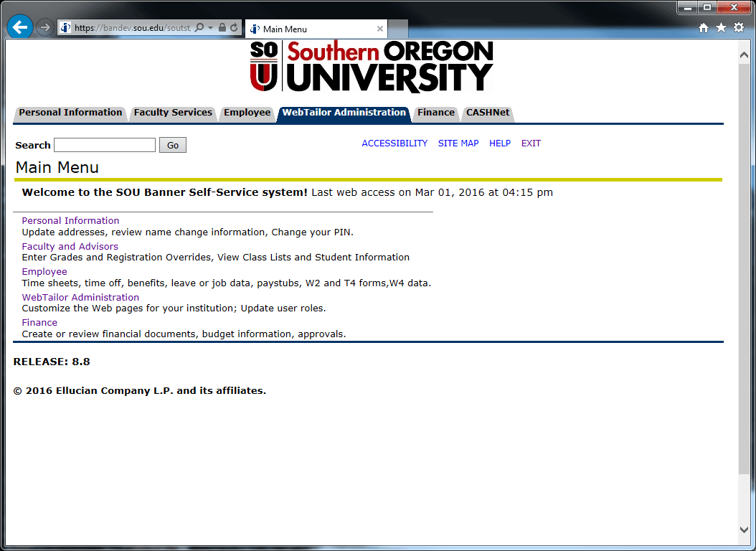Refresh the page with the reload icon
This screenshot has width=756, height=551.
234,28
